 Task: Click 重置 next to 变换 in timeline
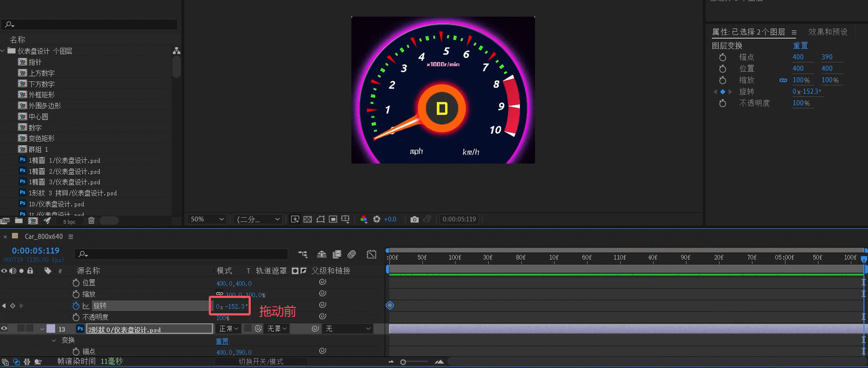point(222,341)
